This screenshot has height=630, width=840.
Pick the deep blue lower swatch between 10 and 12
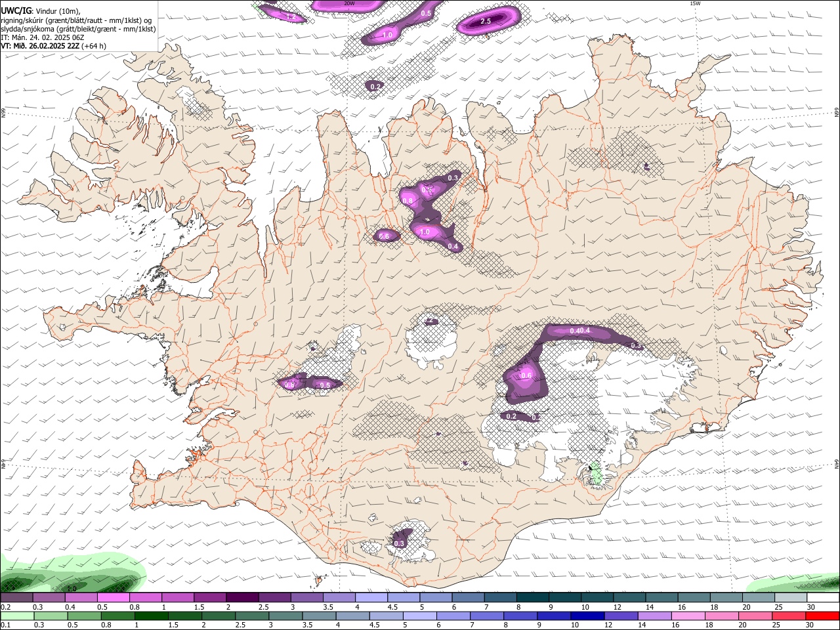click(x=586, y=616)
